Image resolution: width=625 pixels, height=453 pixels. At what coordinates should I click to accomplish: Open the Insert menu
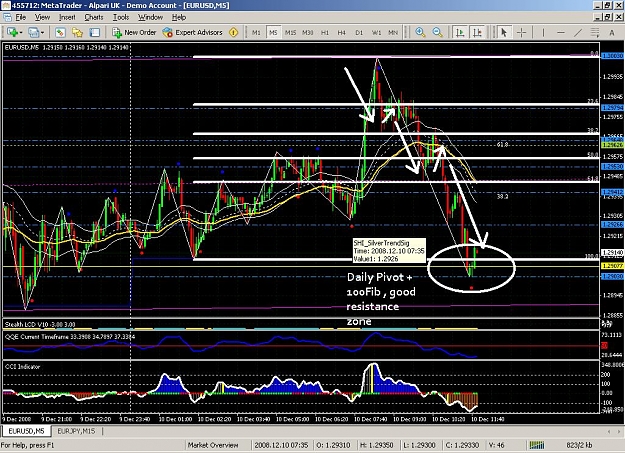tap(67, 17)
